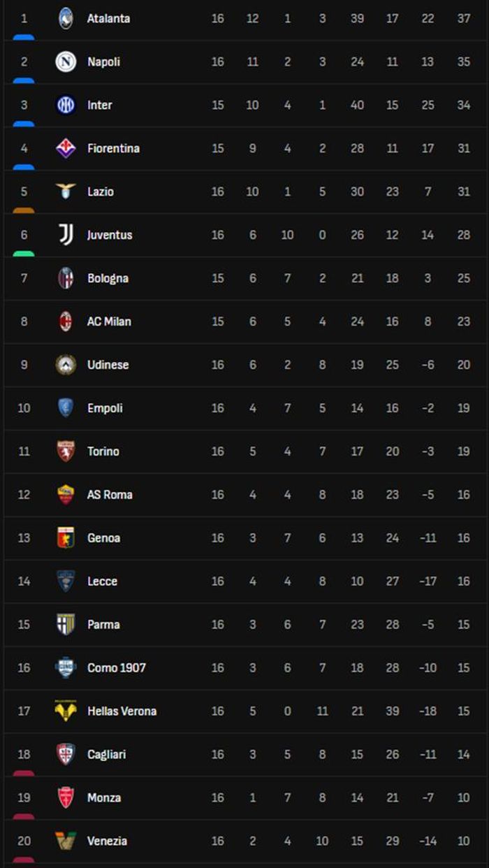Open the Empoli team name link
Viewport: 489px width, 868px height.
[105, 408]
